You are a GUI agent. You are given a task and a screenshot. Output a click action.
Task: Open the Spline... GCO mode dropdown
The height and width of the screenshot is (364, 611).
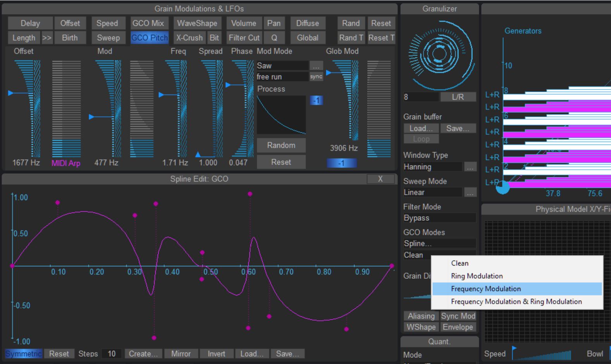pyautogui.click(x=439, y=244)
